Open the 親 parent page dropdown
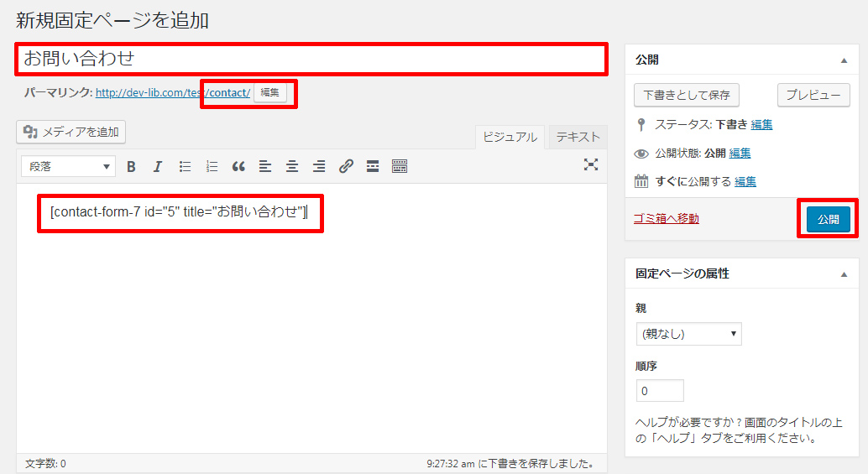This screenshot has height=474, width=868. (x=688, y=334)
